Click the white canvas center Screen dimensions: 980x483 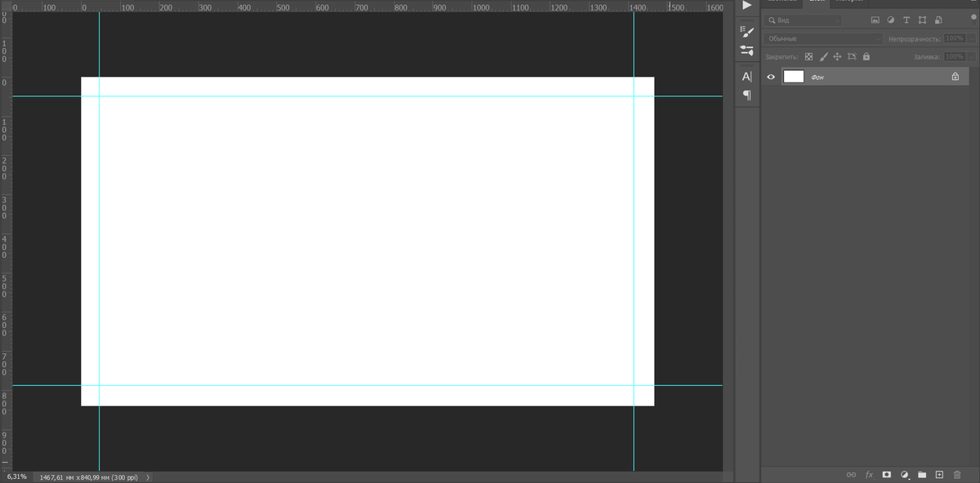coord(367,241)
